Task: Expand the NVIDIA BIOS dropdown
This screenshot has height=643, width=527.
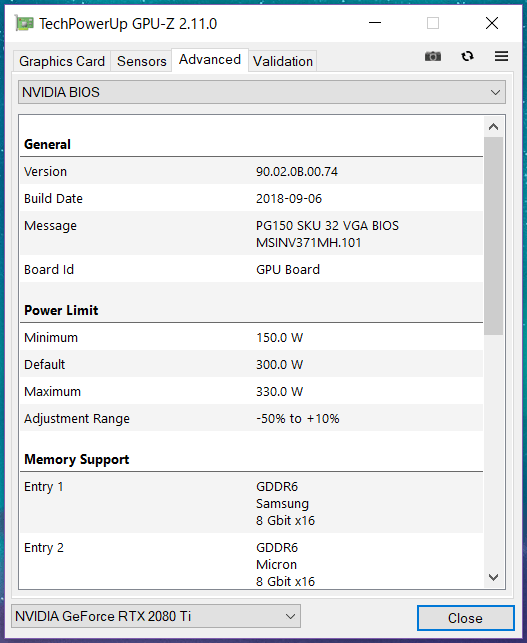Action: [262, 92]
